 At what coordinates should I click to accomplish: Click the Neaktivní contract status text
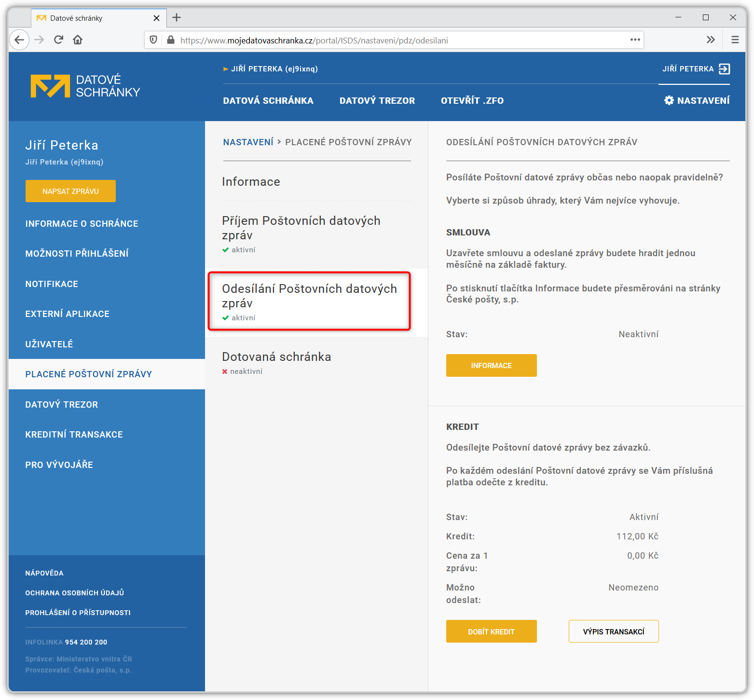[638, 334]
